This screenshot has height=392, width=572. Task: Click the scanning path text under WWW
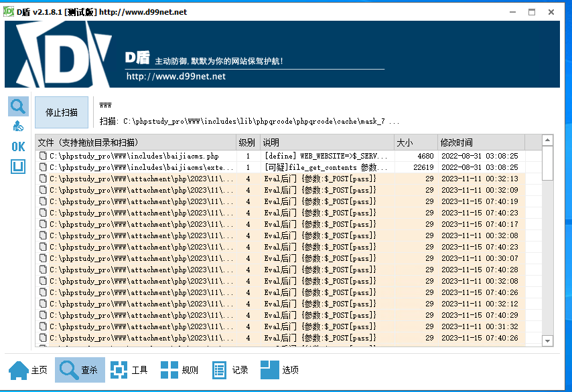click(x=249, y=121)
